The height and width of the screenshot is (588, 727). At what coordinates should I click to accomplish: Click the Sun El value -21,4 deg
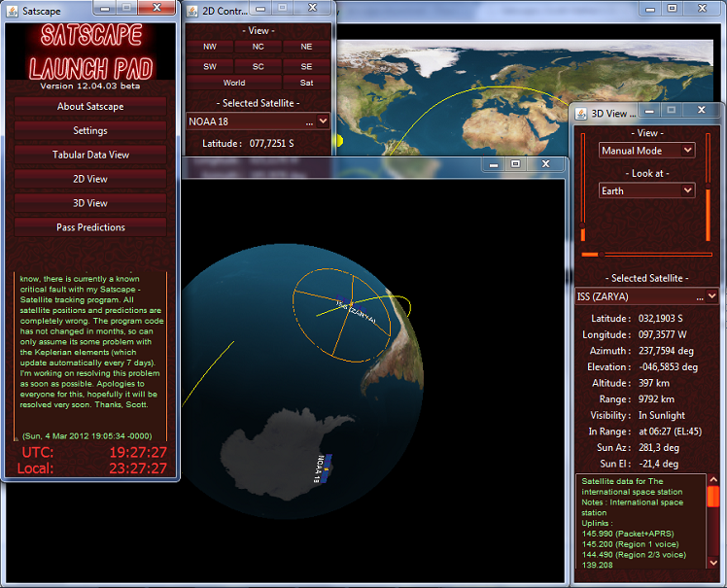(x=658, y=464)
